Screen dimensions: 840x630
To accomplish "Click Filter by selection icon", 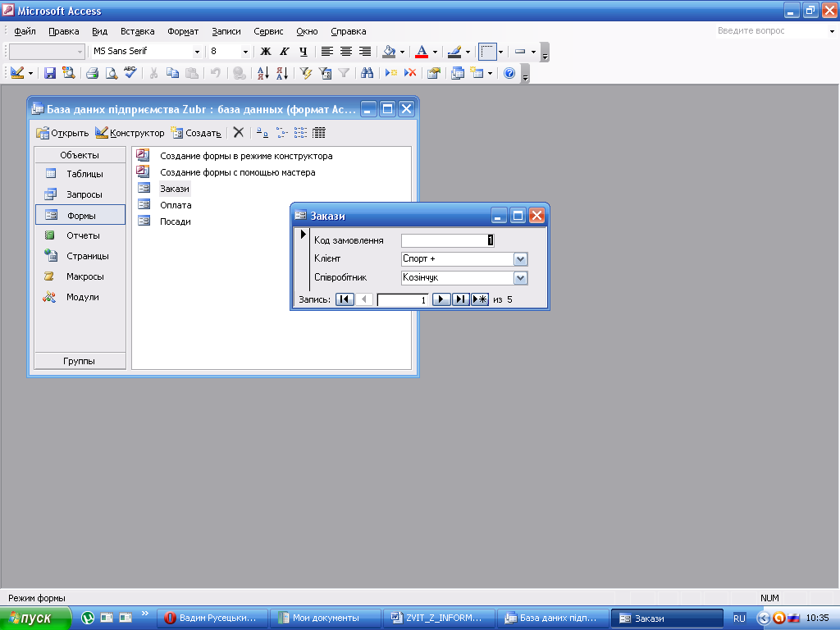I will point(306,73).
